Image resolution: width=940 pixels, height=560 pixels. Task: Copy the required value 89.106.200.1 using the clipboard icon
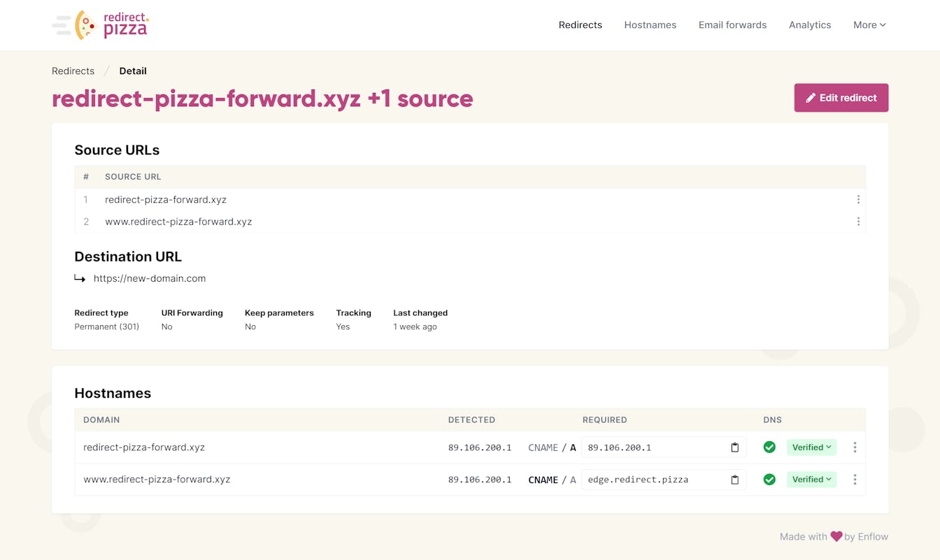click(x=734, y=447)
